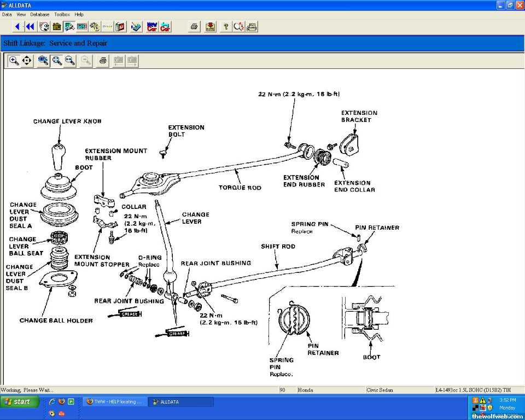Click the yellow question mark help icon

click(225, 26)
